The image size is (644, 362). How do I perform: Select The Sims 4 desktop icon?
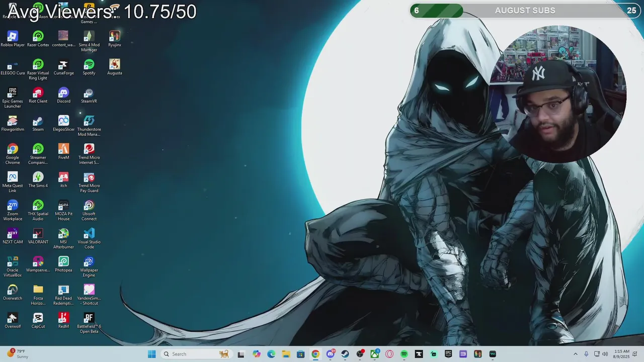click(38, 180)
